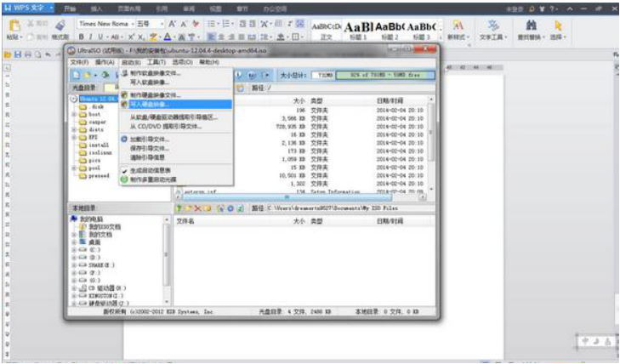Click UltraISO New file toolbar icon

tap(77, 75)
